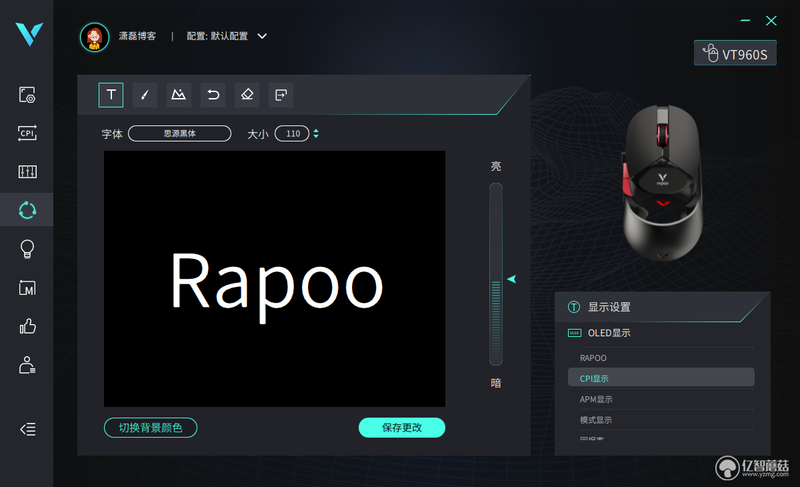Image resolution: width=800 pixels, height=487 pixels.
Task: Collapse the sidebar with the arrow-lines icon
Action: [28, 429]
